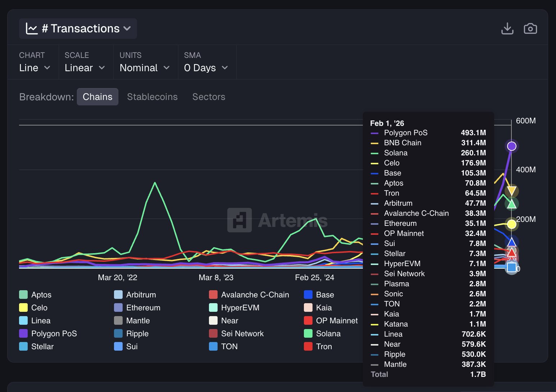Screen dimensions: 556x392
Task: Click the line chart icon beside # Transactions
Action: click(x=32, y=28)
